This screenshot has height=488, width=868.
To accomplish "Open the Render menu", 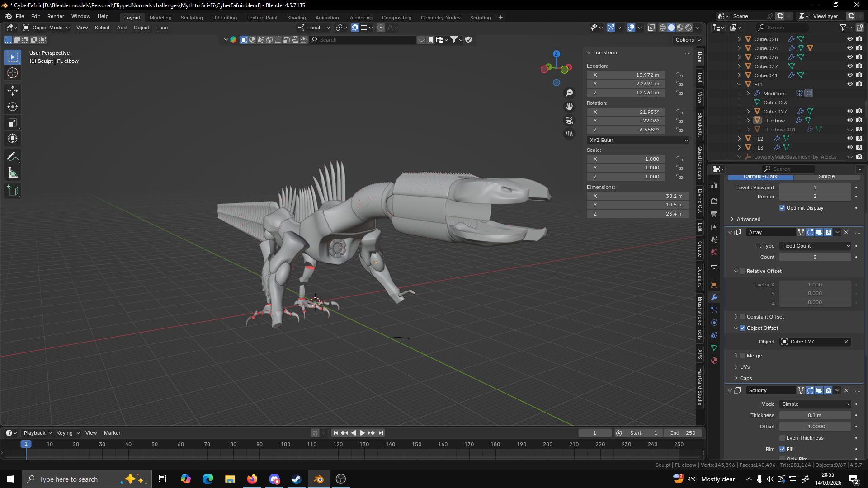I will (56, 16).
